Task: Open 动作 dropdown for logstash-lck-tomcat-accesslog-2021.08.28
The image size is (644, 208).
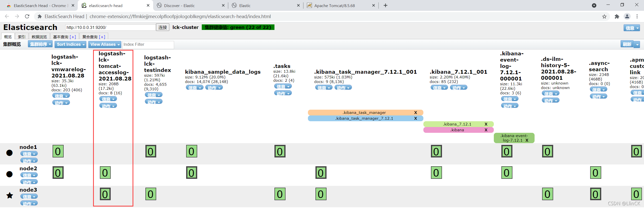Action: (x=108, y=106)
